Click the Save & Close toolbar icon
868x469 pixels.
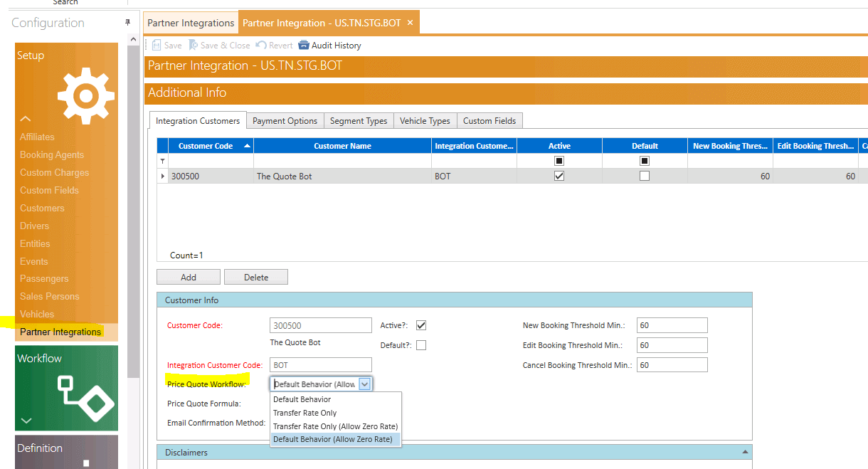coord(193,46)
